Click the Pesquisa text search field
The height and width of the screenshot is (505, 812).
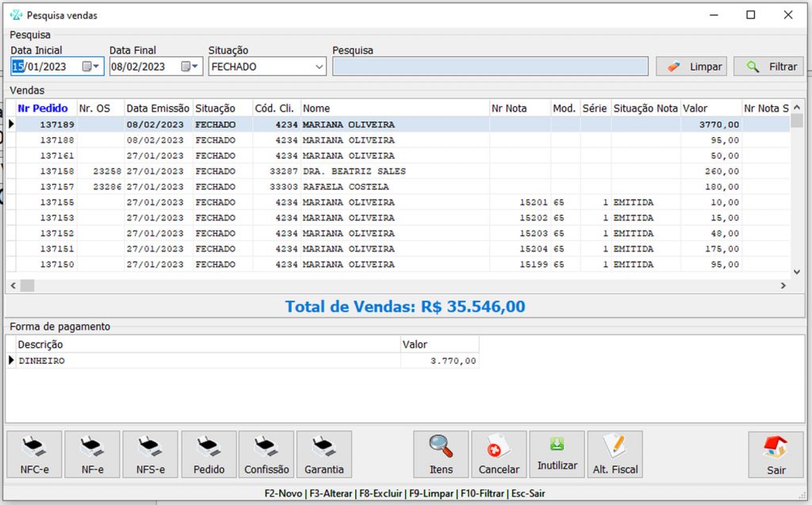click(x=489, y=67)
